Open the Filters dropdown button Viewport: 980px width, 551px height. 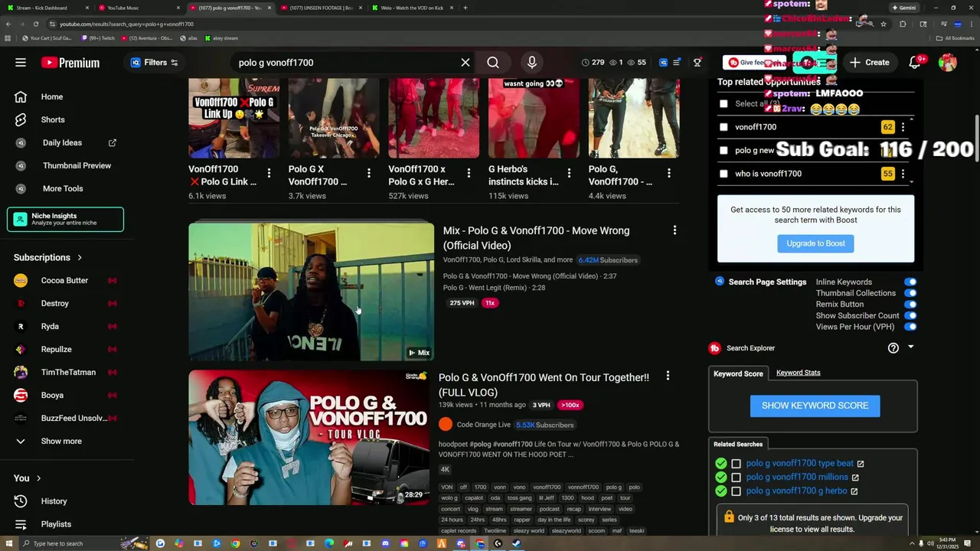[155, 63]
